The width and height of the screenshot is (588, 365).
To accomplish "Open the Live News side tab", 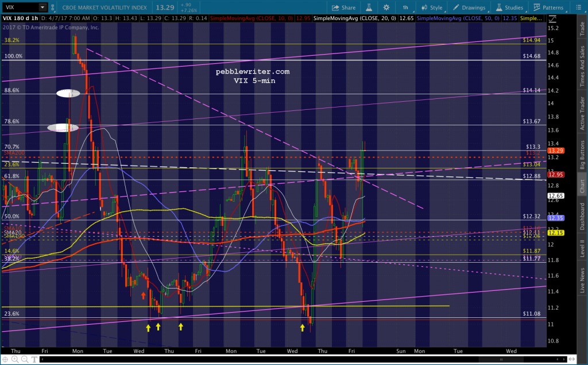I will 582,280.
